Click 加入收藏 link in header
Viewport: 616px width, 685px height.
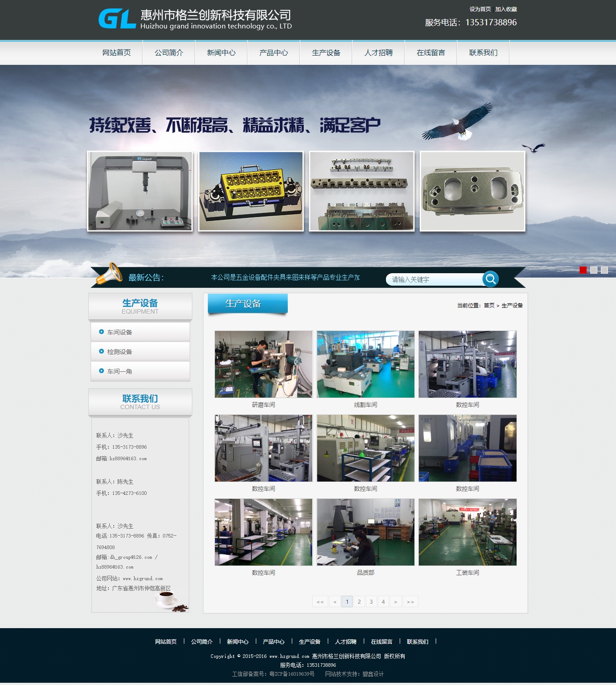(506, 9)
